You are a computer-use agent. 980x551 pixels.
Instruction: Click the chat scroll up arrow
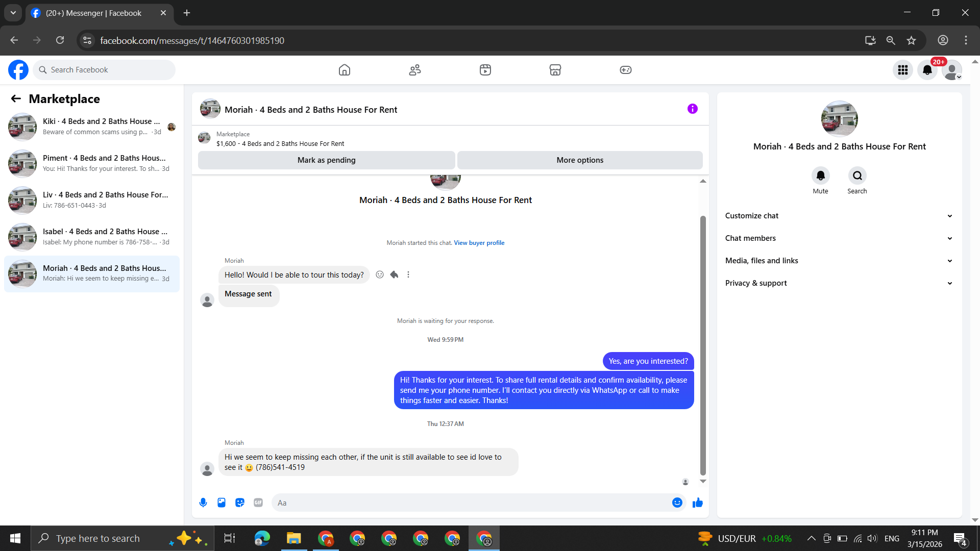click(703, 181)
